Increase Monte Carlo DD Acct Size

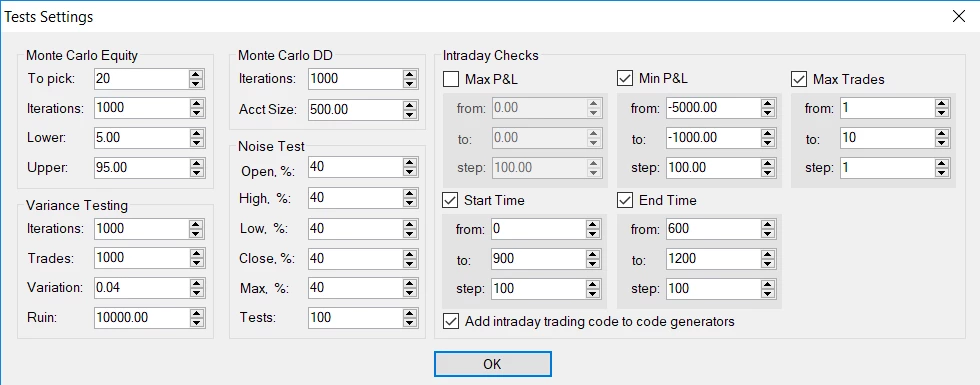410,105
